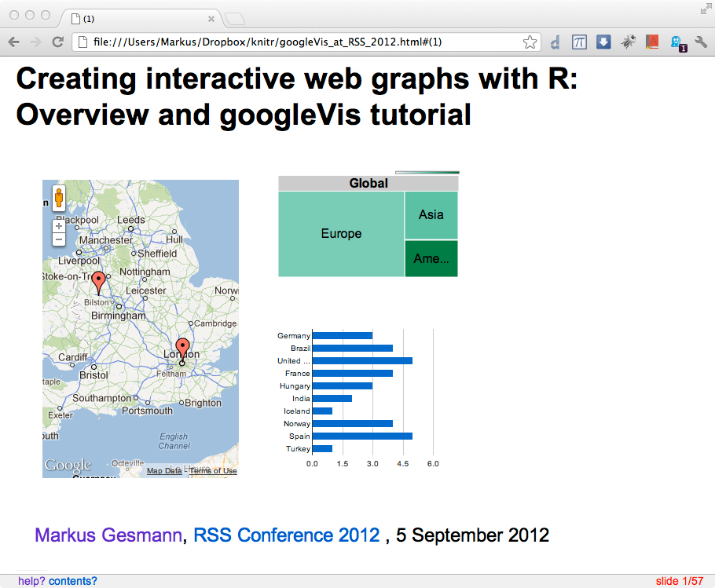Click the Cambridge label on the map
Viewport: 715px width, 588px height.
(x=215, y=323)
